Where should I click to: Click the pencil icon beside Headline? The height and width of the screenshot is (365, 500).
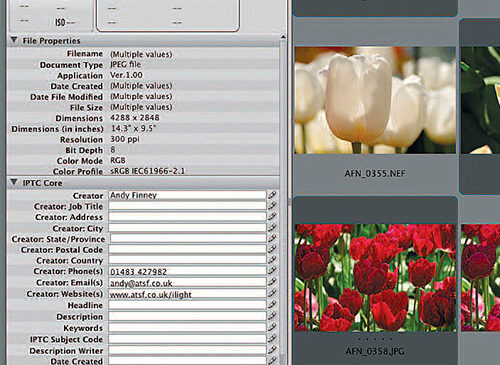point(272,305)
